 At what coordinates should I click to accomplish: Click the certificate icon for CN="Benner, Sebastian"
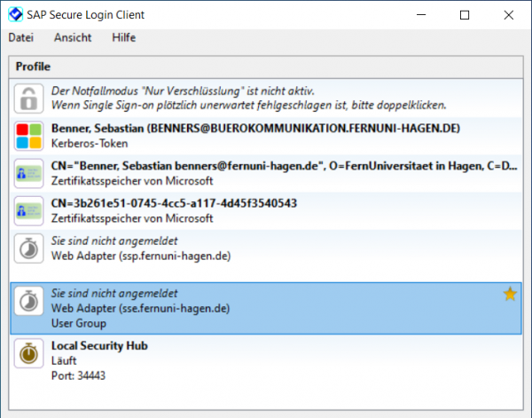pos(29,173)
